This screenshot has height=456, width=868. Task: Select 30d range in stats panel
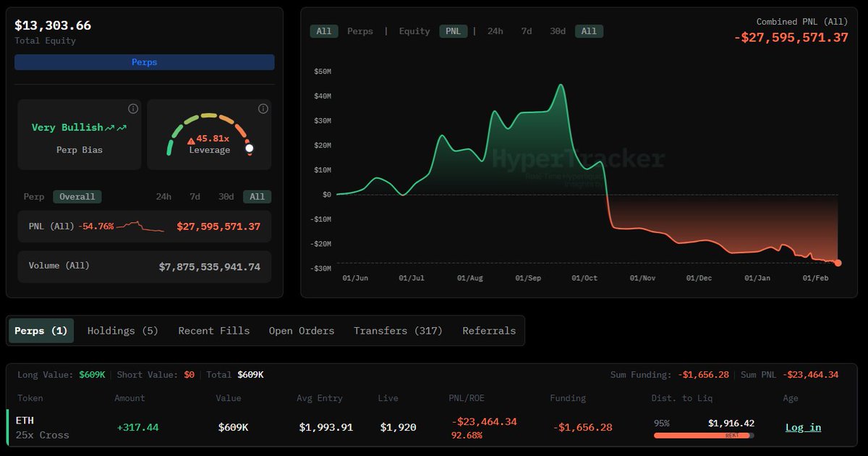pos(226,197)
